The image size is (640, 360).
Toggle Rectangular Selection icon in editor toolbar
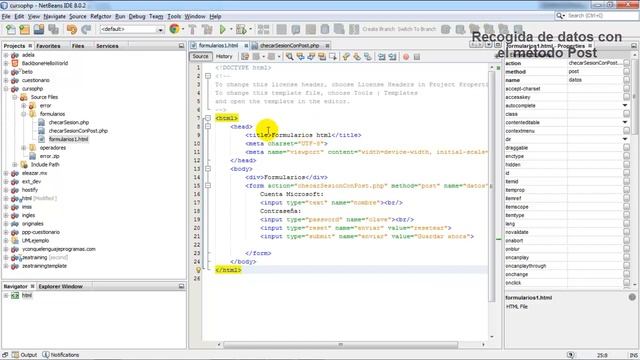tap(333, 57)
